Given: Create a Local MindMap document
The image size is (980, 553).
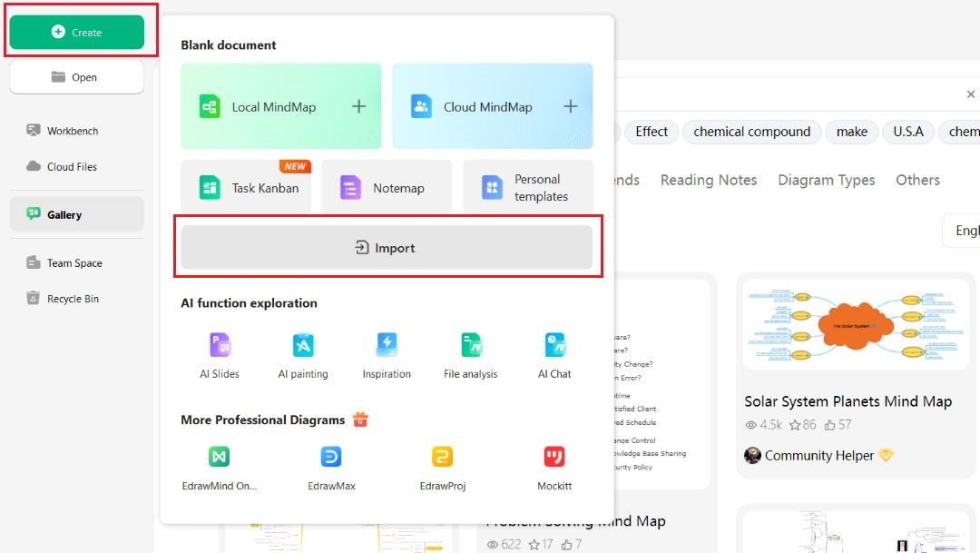Looking at the screenshot, I should [x=280, y=105].
